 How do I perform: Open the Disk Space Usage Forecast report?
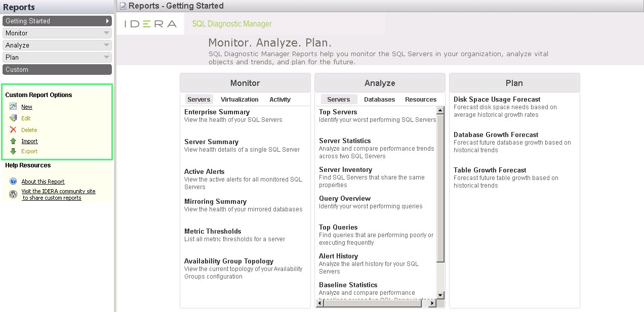pos(497,100)
